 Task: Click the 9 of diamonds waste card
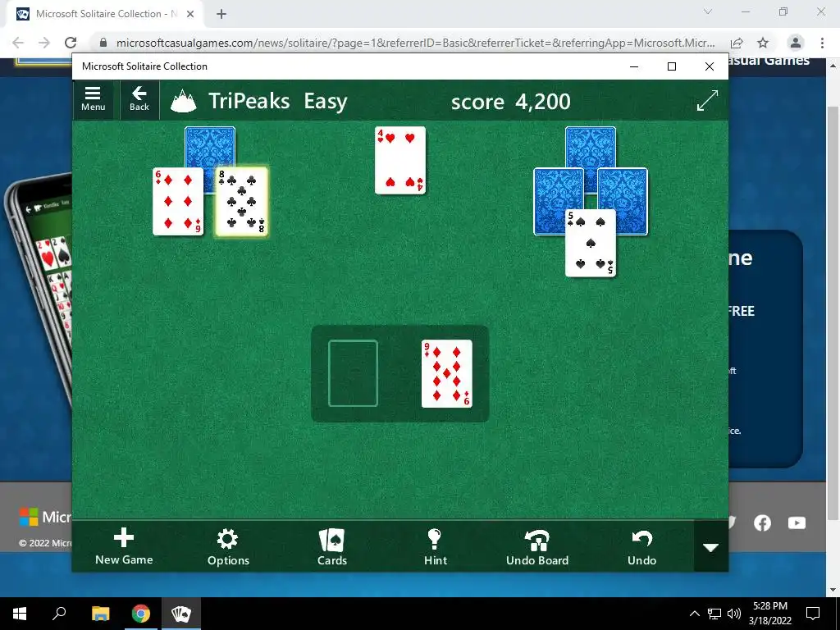[x=447, y=373]
